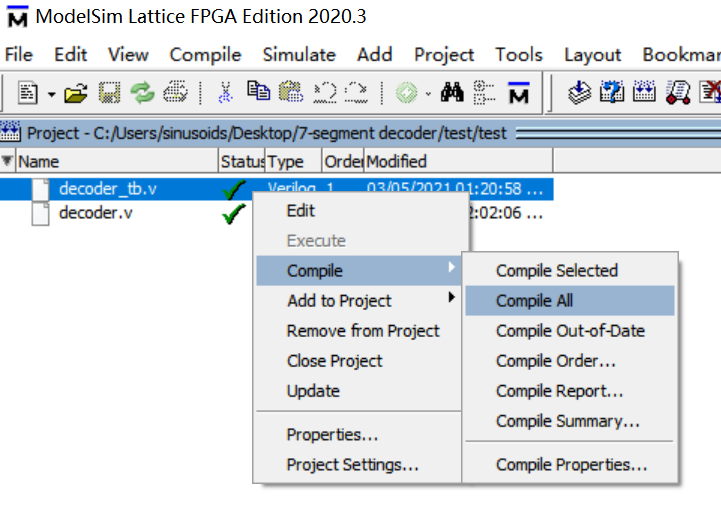This screenshot has height=518, width=721.
Task: Open the Compile menu in menu bar
Action: tap(205, 56)
